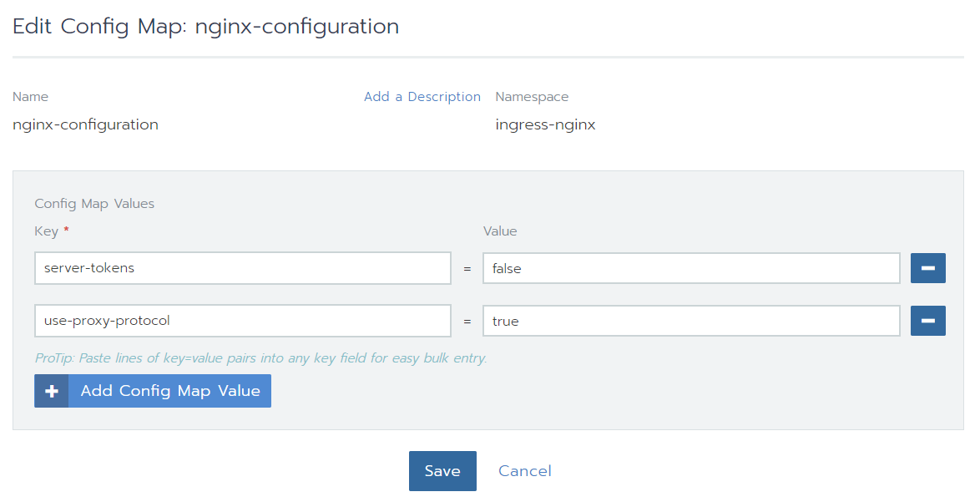Select the ingress-nginx namespace text
Screen dimensions: 980x502
[545, 124]
